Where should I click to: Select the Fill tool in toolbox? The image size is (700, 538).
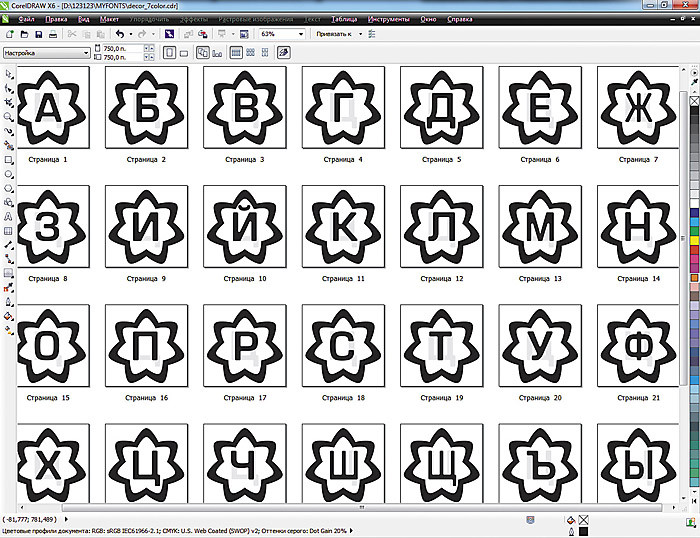[8, 317]
